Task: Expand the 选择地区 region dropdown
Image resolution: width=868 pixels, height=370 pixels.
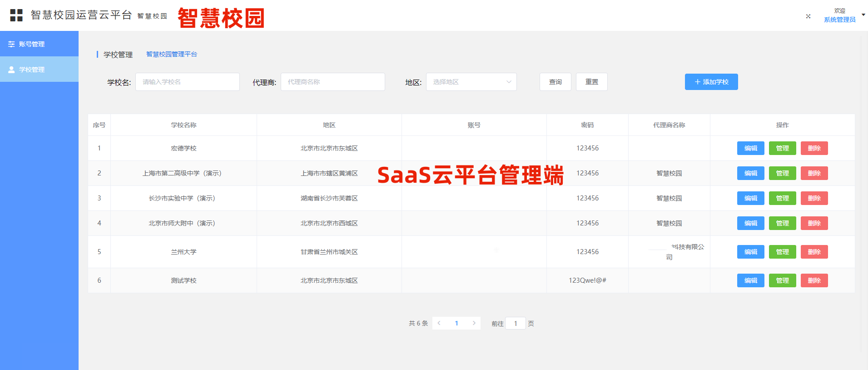Action: pyautogui.click(x=471, y=82)
